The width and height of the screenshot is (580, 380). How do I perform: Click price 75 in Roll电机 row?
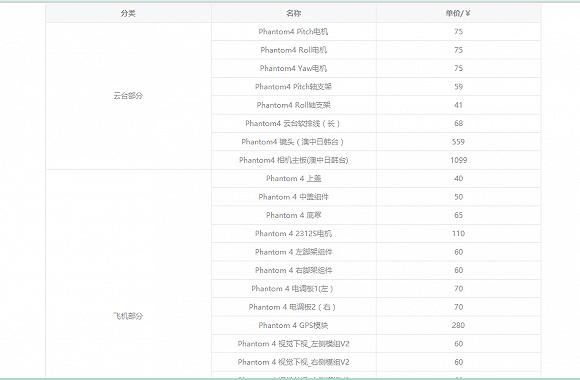(458, 50)
